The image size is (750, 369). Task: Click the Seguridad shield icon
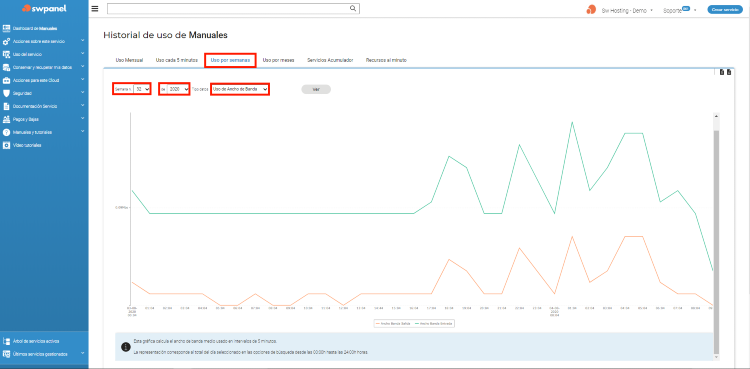click(6, 93)
